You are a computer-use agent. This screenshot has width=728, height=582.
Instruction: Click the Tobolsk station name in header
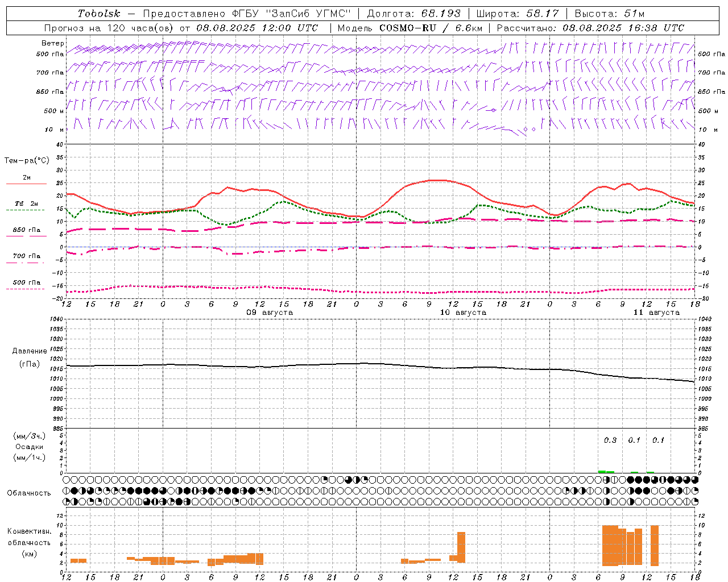point(99,14)
